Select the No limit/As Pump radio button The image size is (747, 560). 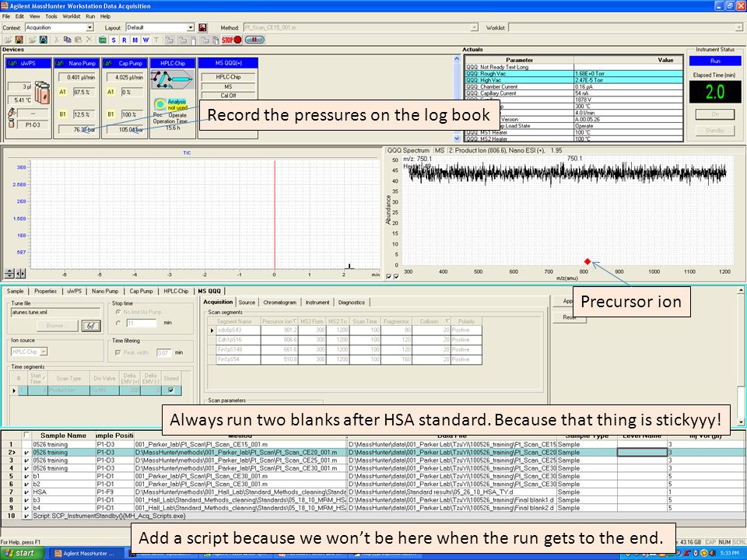(118, 313)
